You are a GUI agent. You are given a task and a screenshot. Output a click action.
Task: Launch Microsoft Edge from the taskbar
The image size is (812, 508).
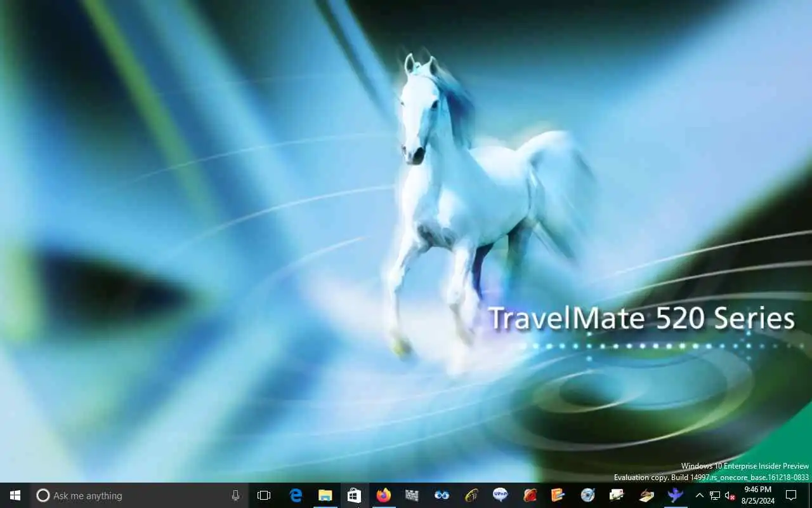point(296,495)
